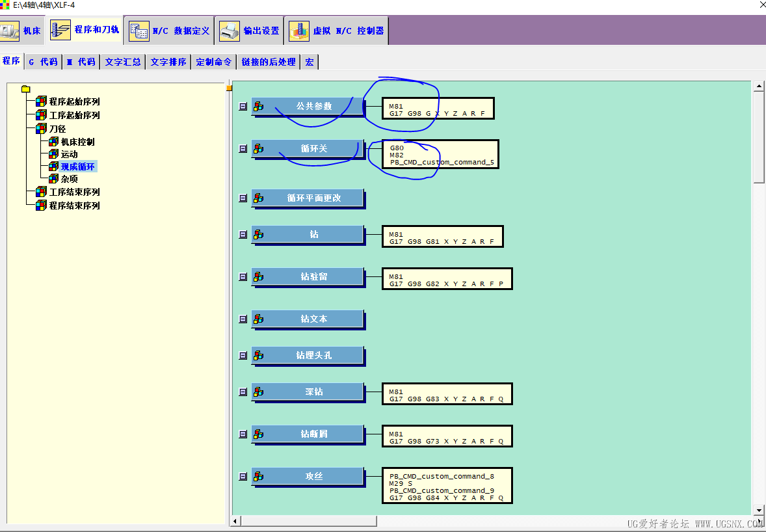Image resolution: width=766 pixels, height=532 pixels.
Task: Switch to the 程序 sub-tab
Action: [11, 61]
